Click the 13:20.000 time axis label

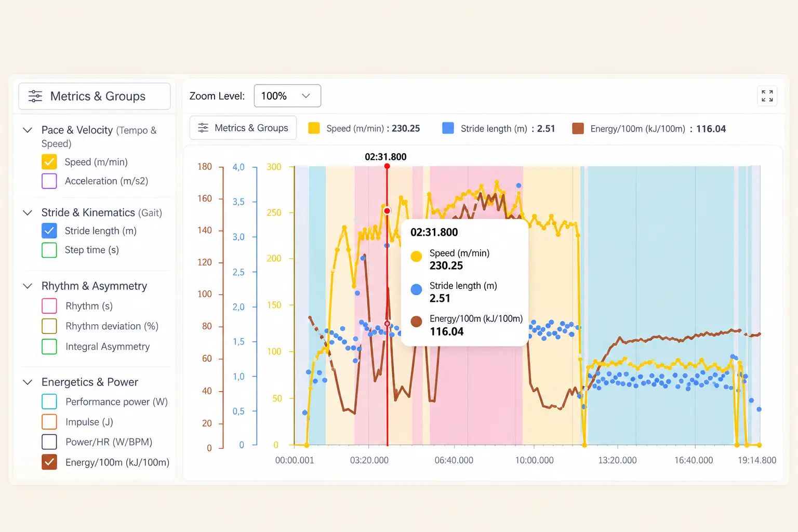pos(618,460)
